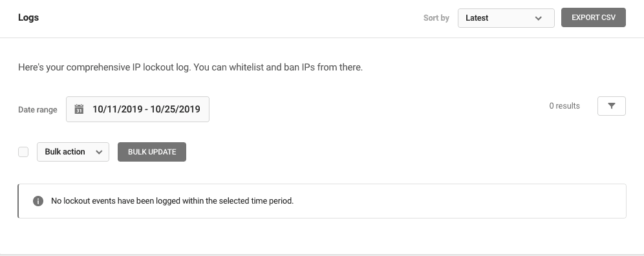The height and width of the screenshot is (256, 644).
Task: Click the Bulk action label text
Action: point(65,152)
